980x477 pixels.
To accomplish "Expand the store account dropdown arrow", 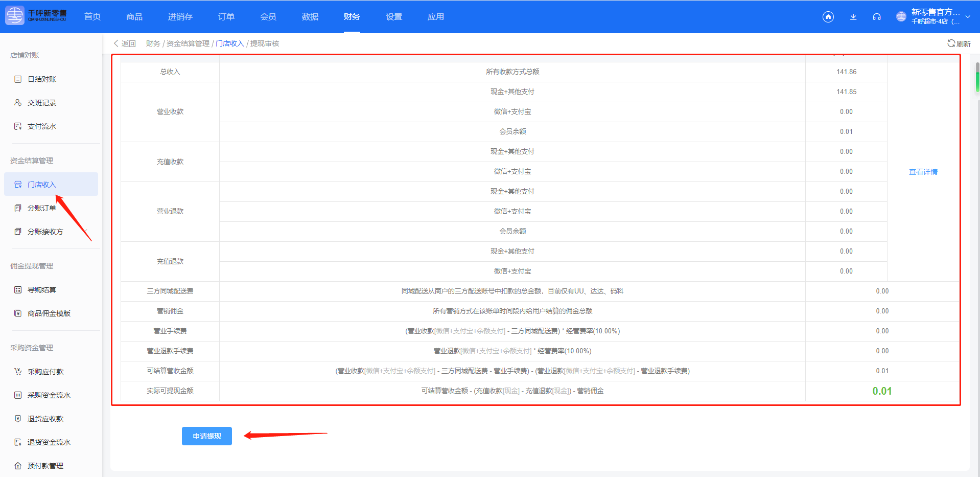I will coord(968,17).
